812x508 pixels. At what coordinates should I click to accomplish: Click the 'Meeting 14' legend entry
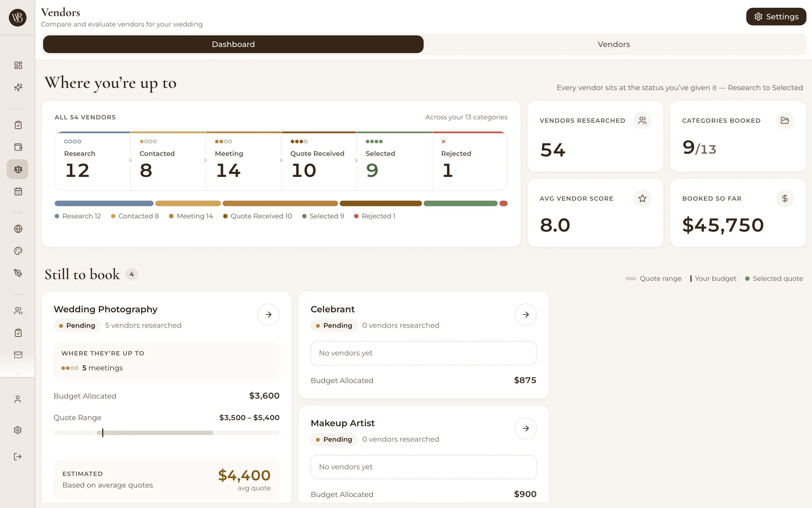point(191,216)
